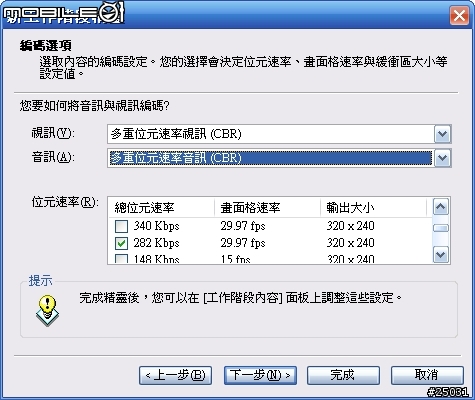This screenshot has width=475, height=400.
Task: Click 320 x 240 in the 282 Kbps row
Action: [x=350, y=243]
